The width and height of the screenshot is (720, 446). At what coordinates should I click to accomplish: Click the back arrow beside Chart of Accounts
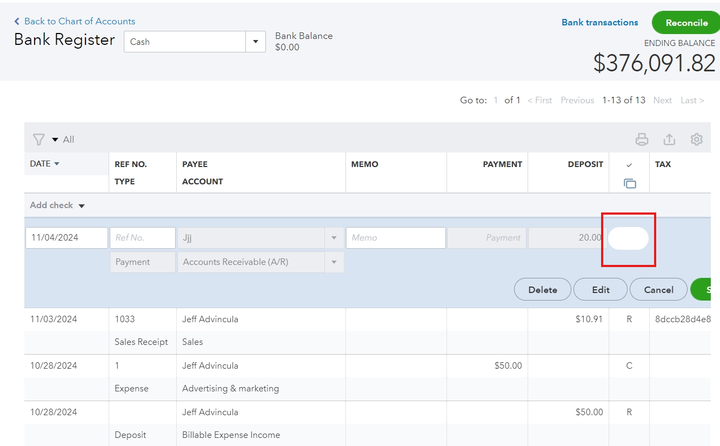click(17, 21)
